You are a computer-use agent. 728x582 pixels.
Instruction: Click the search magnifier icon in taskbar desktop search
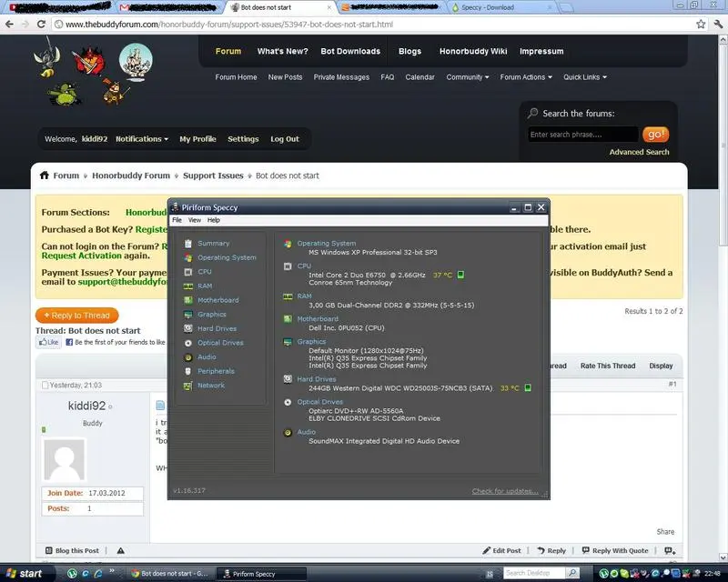tap(572, 573)
